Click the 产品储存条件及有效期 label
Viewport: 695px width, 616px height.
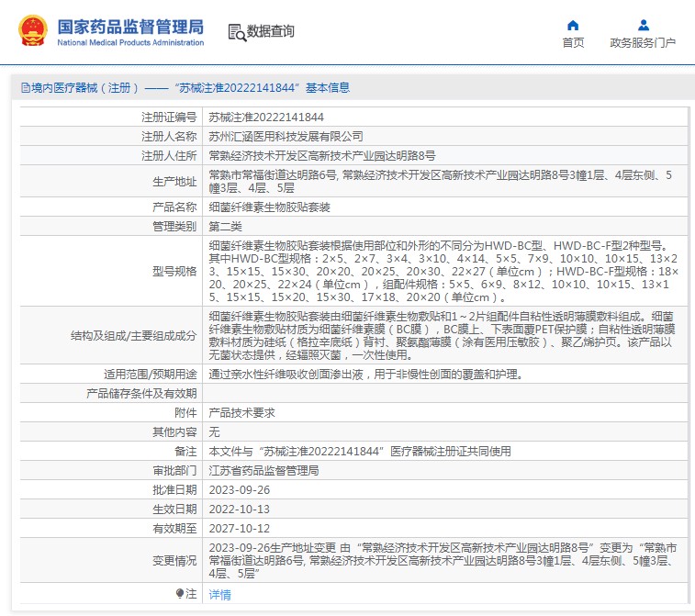[x=141, y=394]
